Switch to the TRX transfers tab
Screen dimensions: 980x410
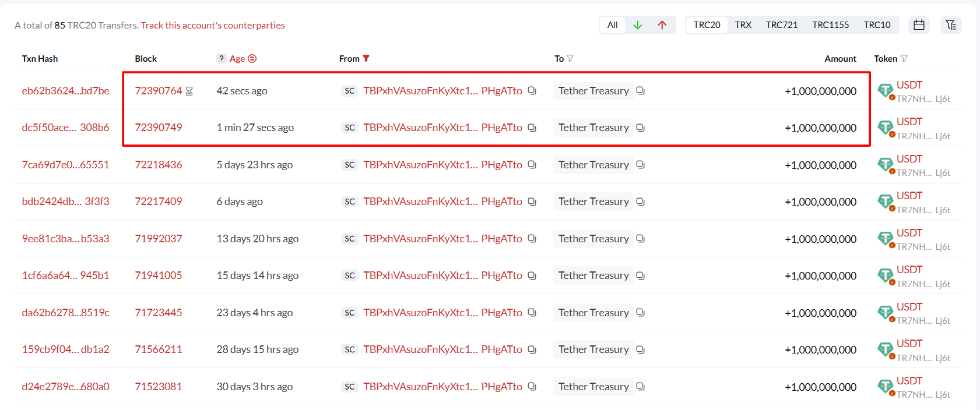click(743, 25)
